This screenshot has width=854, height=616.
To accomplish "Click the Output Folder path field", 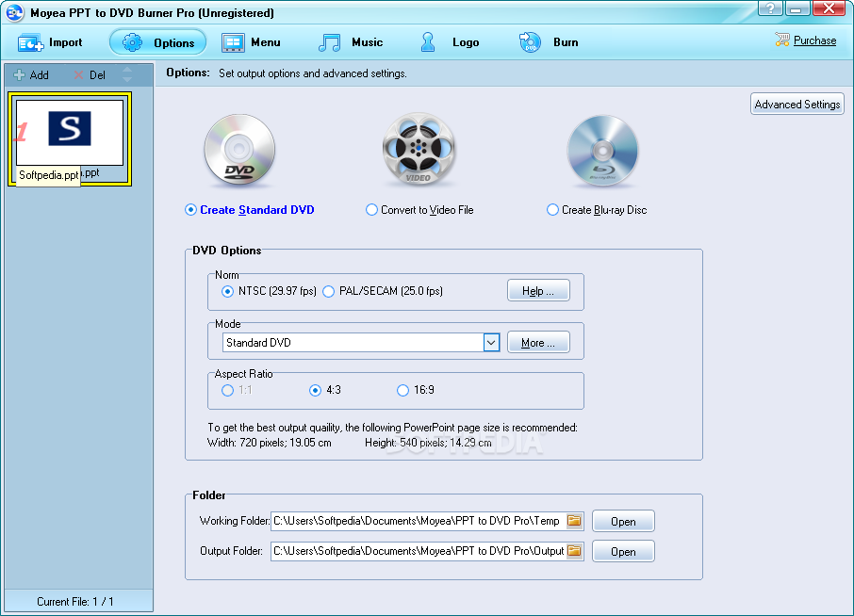I will point(419,551).
